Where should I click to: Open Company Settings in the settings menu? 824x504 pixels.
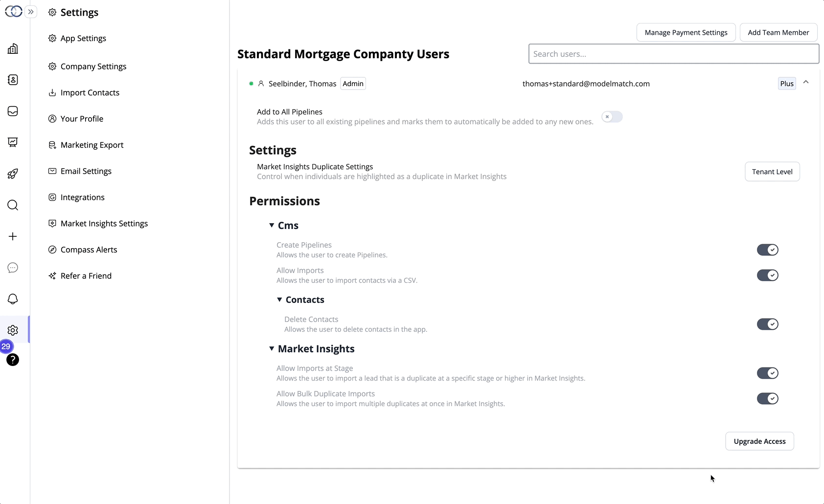pyautogui.click(x=93, y=67)
